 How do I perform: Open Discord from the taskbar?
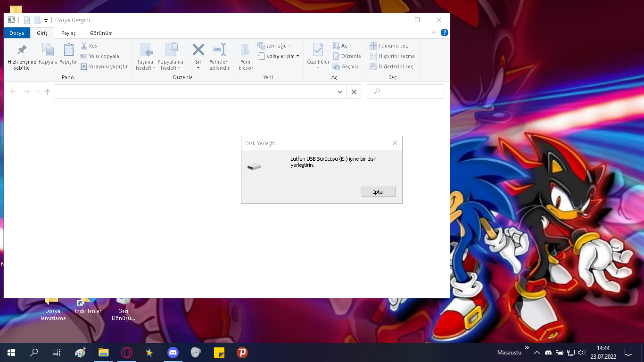173,353
